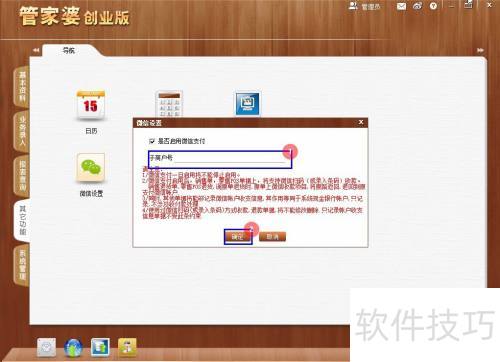Select the 导航 top tab
The width and height of the screenshot is (500, 362).
[69, 51]
